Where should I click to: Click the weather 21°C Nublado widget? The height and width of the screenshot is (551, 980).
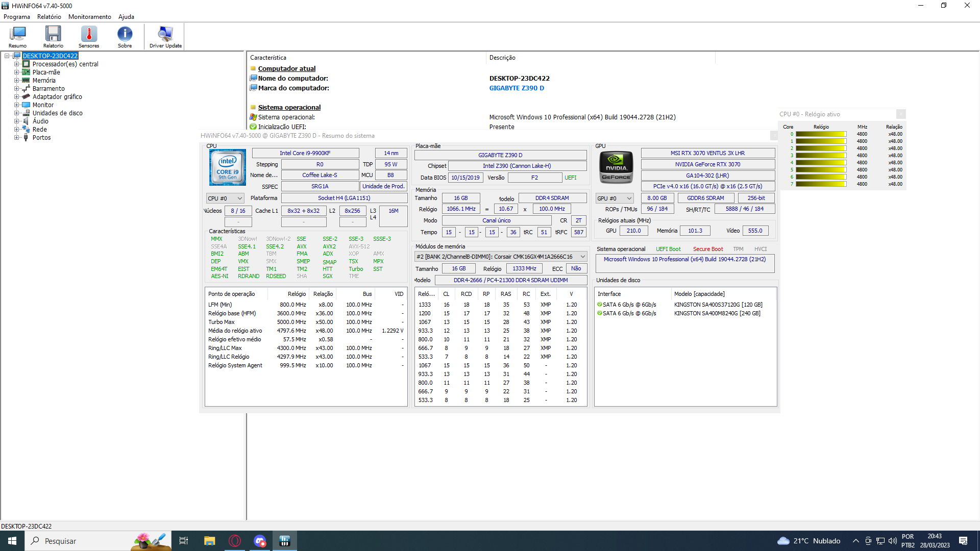tap(809, 541)
